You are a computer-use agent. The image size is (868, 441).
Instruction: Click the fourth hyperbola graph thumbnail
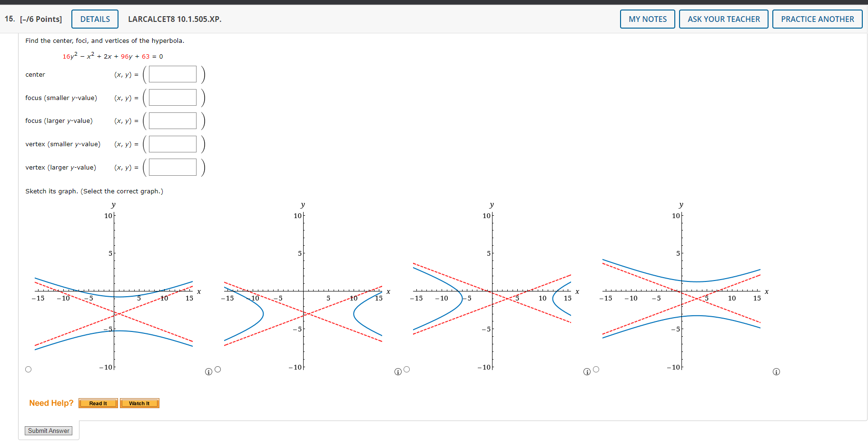pyautogui.click(x=684, y=287)
